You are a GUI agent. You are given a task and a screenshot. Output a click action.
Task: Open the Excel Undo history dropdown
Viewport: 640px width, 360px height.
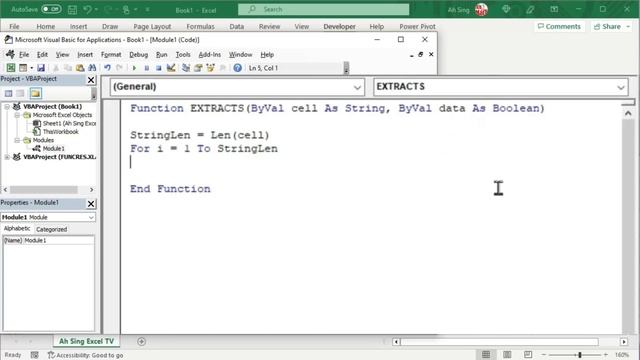pos(96,9)
